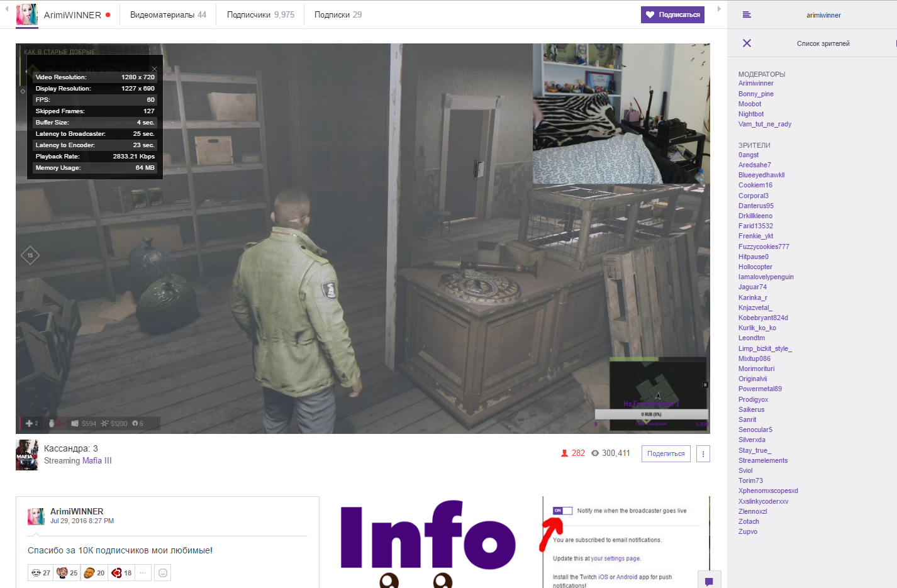Open the ArimiWINNER channel name in header

pyautogui.click(x=72, y=15)
